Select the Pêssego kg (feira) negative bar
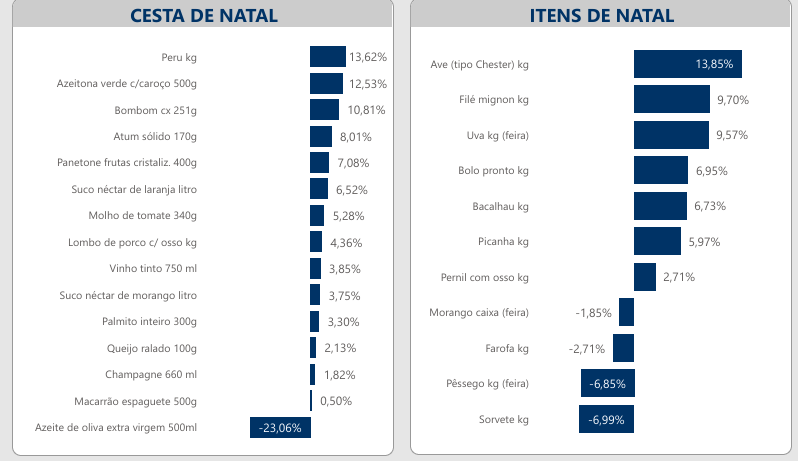The height and width of the screenshot is (461, 798). (607, 383)
